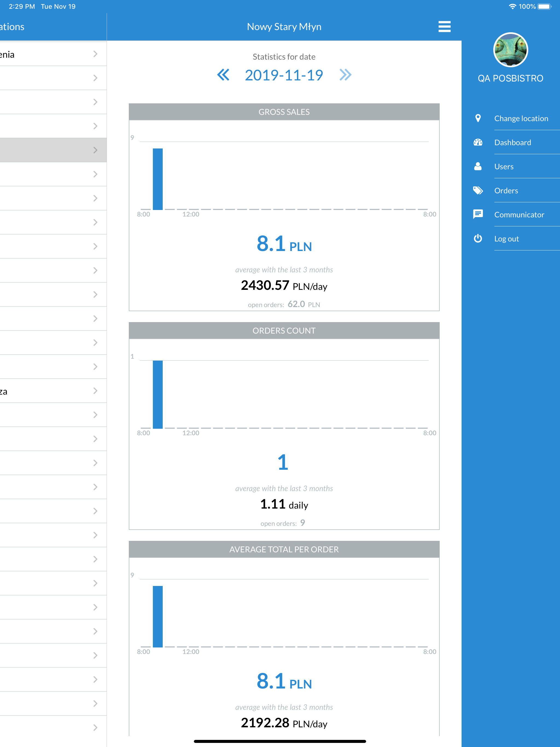Click the AVERAGE TOTAL PER ORDER header
This screenshot has height=747, width=560.
point(284,549)
